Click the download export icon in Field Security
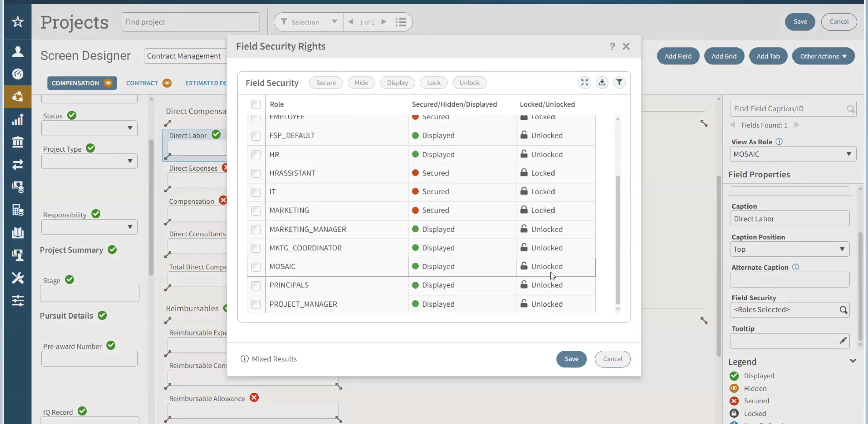The image size is (868, 424). 602,83
